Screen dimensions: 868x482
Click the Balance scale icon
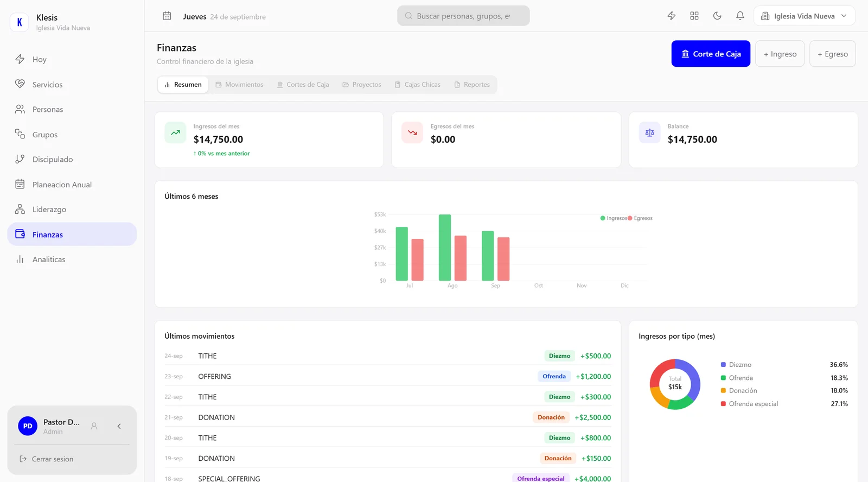649,132
